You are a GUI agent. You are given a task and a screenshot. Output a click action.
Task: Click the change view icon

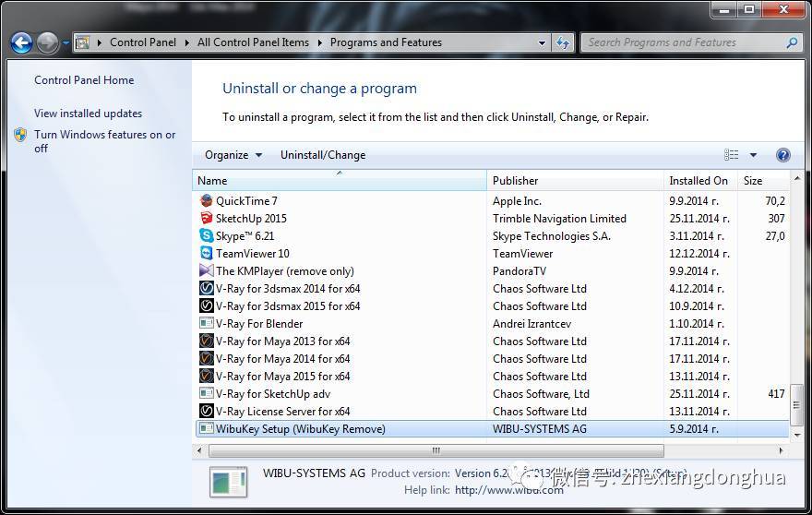tap(731, 155)
